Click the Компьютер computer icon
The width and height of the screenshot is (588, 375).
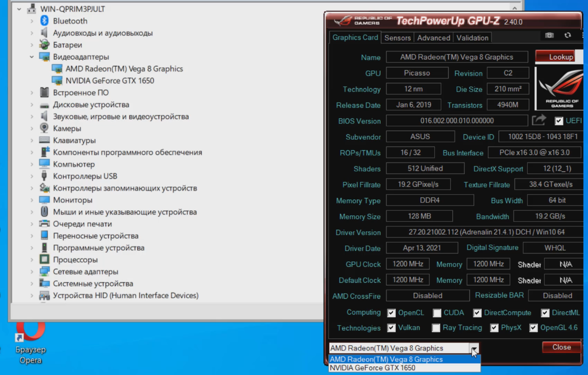[x=45, y=164]
